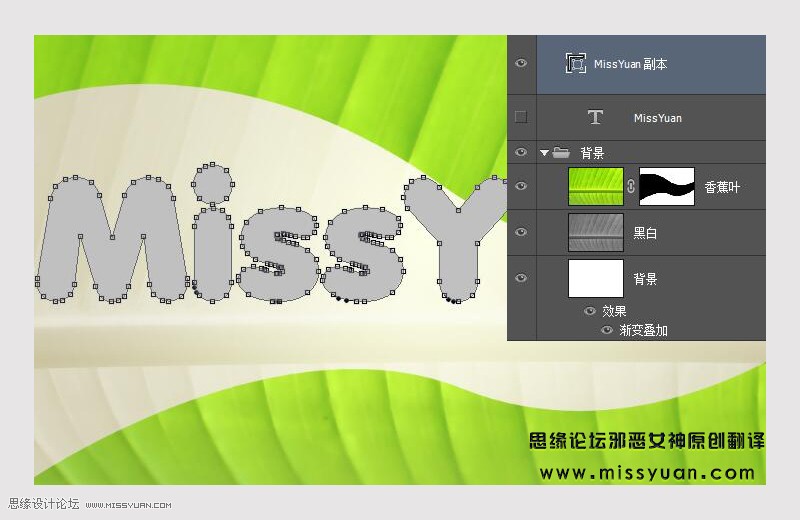Image resolution: width=800 pixels, height=520 pixels.
Task: Select 香蕉叶 layer mask thumbnail
Action: point(667,186)
